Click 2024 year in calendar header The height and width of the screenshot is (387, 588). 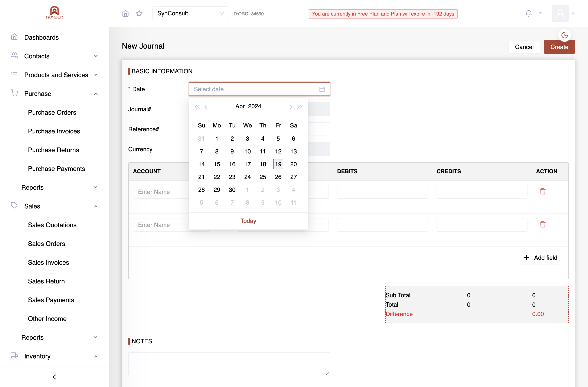pos(254,106)
